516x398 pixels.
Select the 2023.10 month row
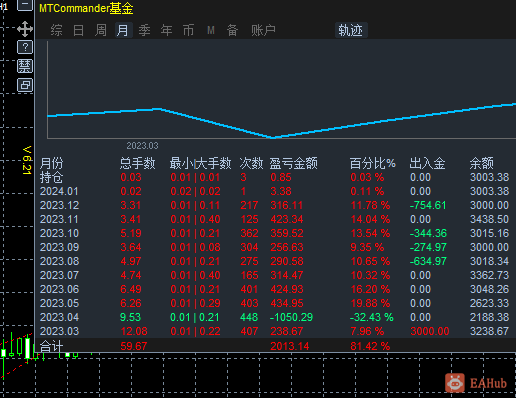[59, 233]
